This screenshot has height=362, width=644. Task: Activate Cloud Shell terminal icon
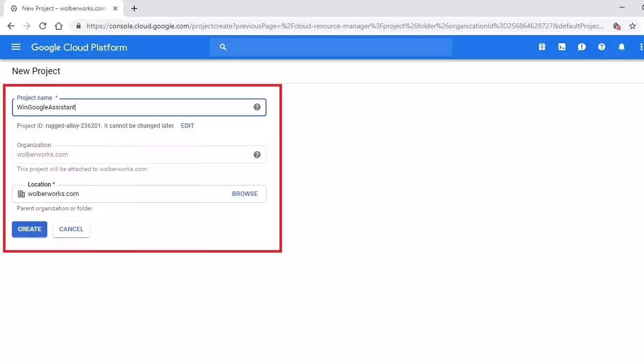(561, 47)
